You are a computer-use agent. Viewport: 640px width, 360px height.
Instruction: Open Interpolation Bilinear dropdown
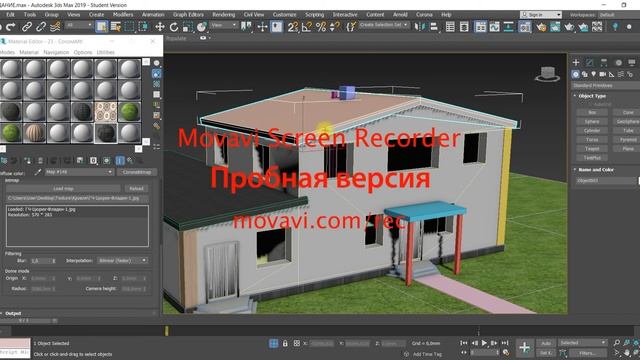[122, 260]
